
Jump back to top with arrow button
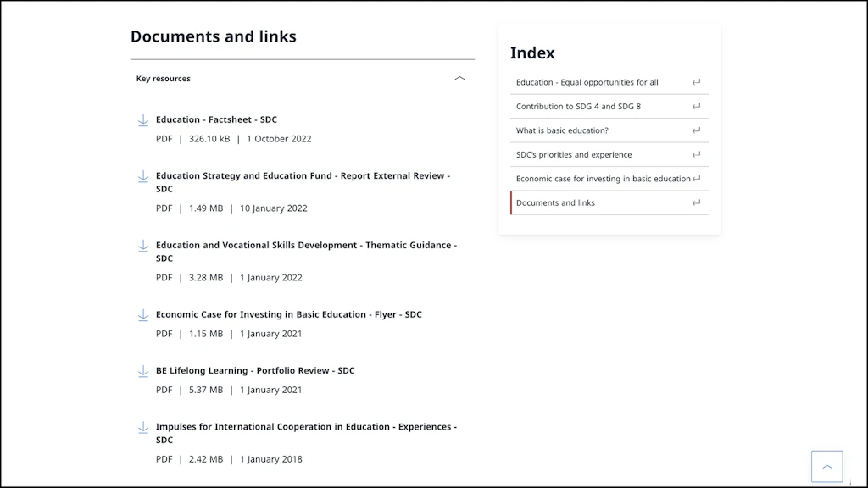[x=827, y=467]
